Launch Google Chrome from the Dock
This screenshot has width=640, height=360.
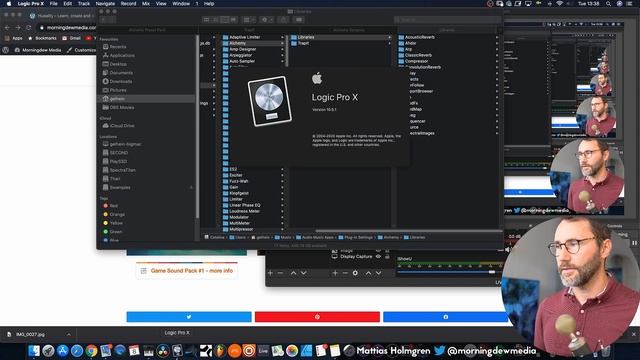(x=91, y=351)
